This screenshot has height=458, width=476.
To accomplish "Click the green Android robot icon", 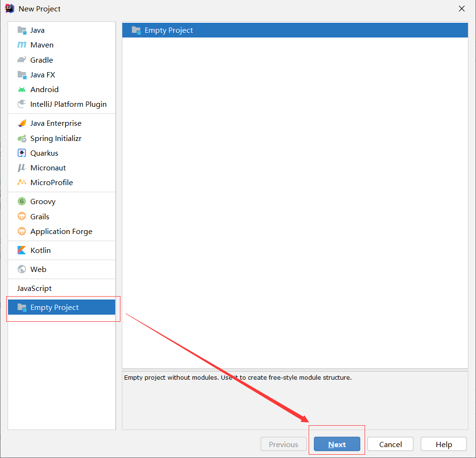I will pyautogui.click(x=22, y=89).
